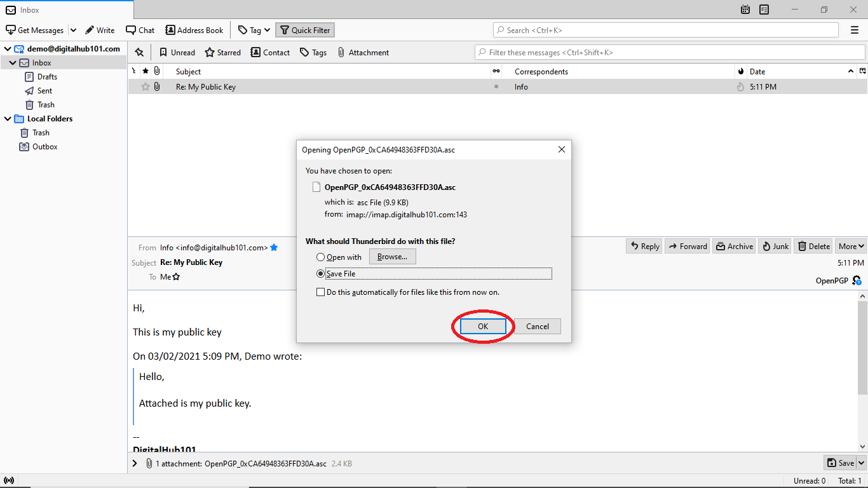Cancel the file opening dialog

[538, 326]
